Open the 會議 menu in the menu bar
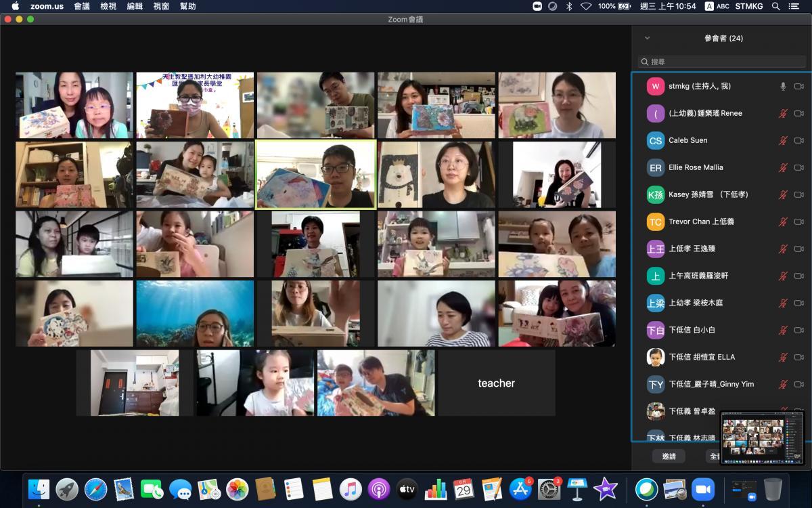 click(x=81, y=6)
